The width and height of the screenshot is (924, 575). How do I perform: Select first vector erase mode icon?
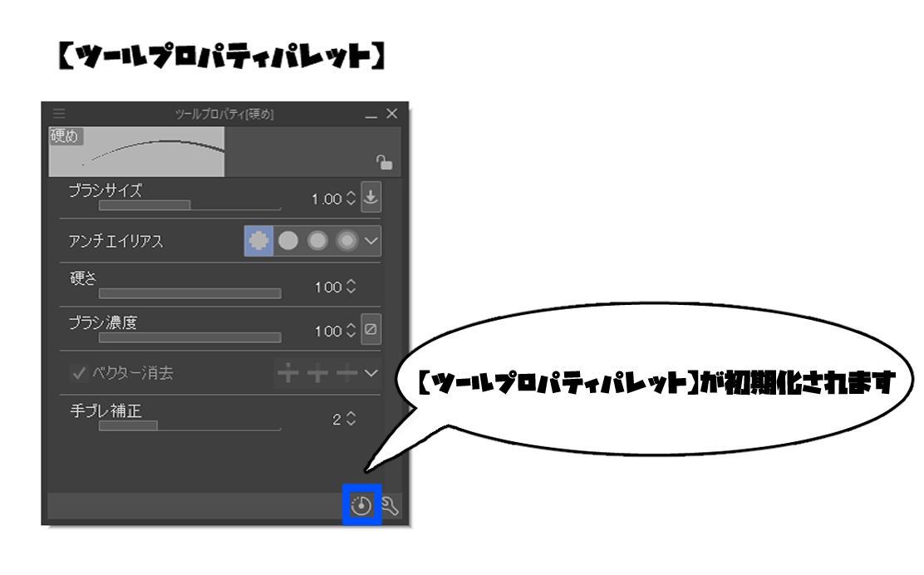[x=288, y=373]
